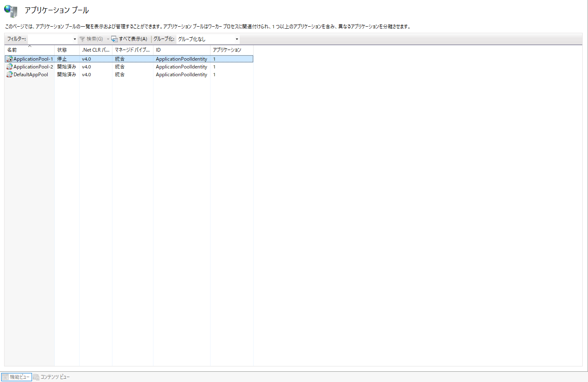Click the v4.0 value in ApplicationPool-2 row

(x=87, y=67)
